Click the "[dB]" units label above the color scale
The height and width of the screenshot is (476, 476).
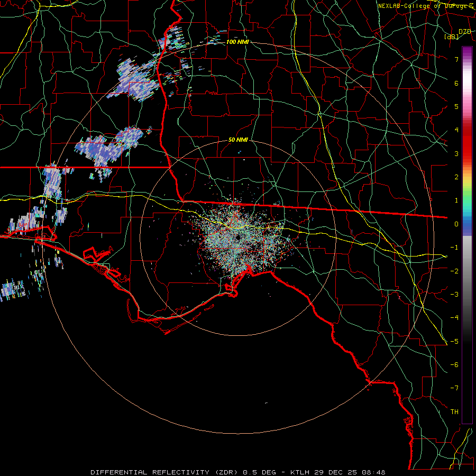click(452, 36)
